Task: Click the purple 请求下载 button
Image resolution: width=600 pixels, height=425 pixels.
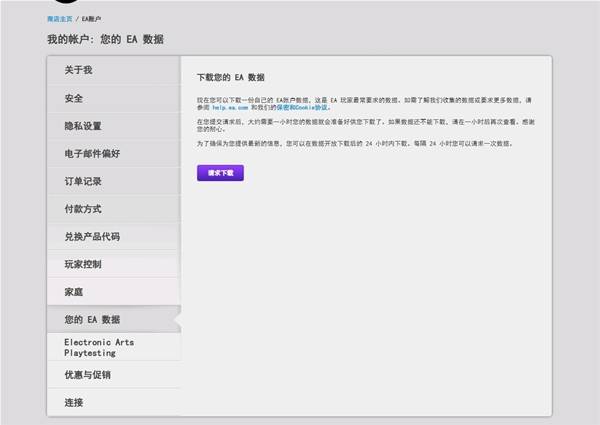Action: tap(220, 173)
